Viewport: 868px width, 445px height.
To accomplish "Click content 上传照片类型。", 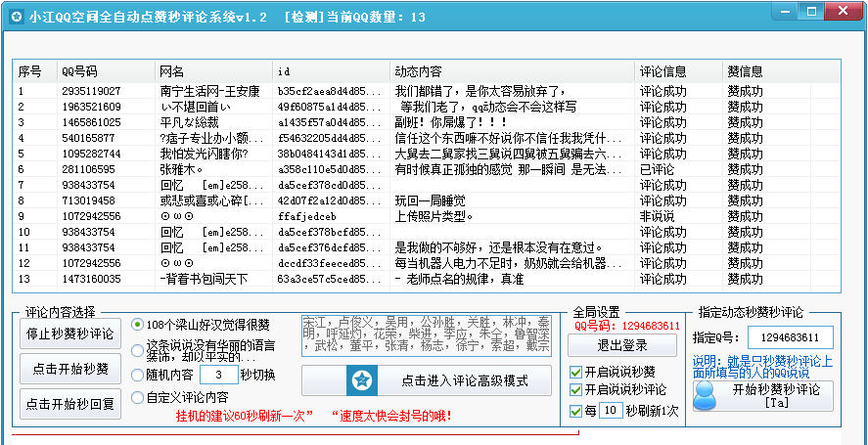I will pyautogui.click(x=434, y=216).
